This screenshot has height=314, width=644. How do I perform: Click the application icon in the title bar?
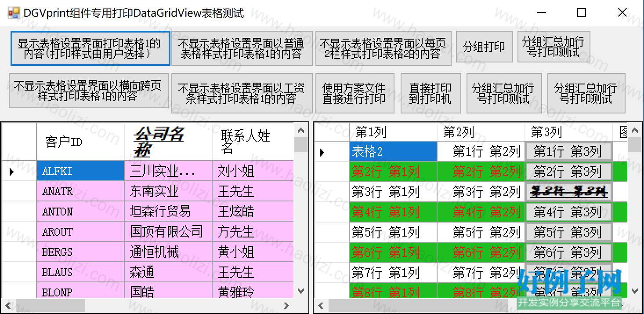[14, 13]
